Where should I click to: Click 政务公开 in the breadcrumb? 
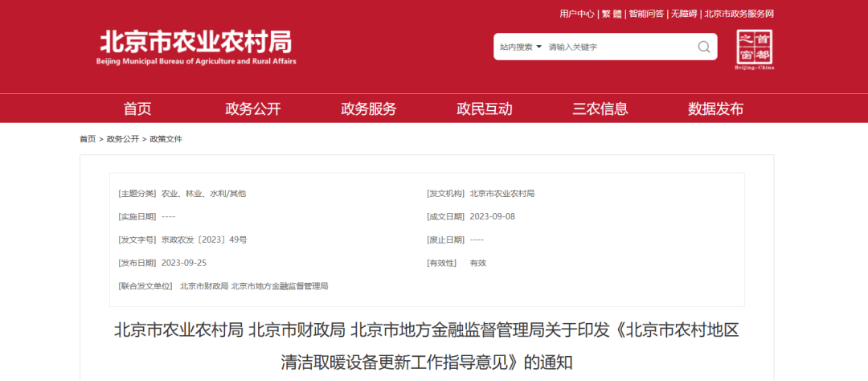click(x=123, y=139)
